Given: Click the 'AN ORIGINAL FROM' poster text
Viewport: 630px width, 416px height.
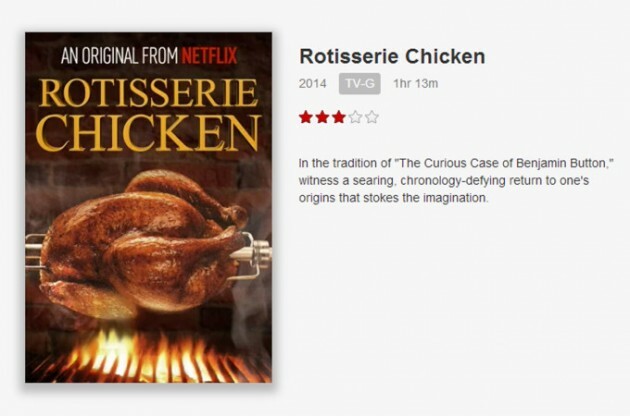Looking at the screenshot, I should point(119,55).
